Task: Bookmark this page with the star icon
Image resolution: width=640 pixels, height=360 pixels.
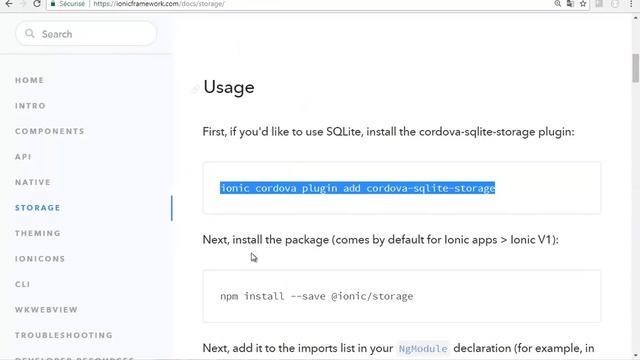Action: (583, 4)
